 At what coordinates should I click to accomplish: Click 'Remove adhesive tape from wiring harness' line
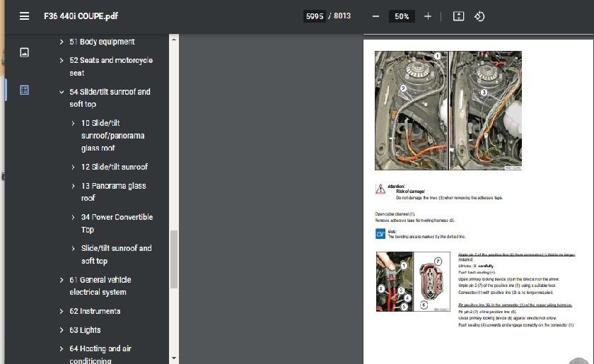click(x=415, y=221)
